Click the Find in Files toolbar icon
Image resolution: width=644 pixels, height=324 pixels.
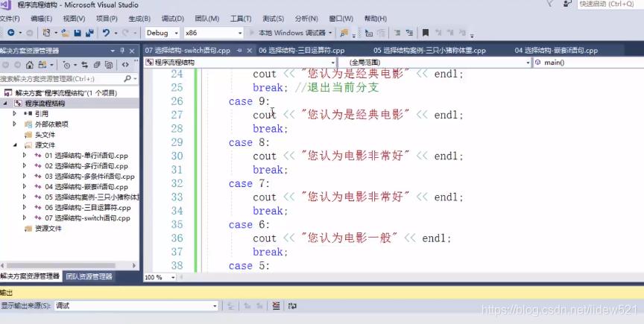click(344, 33)
